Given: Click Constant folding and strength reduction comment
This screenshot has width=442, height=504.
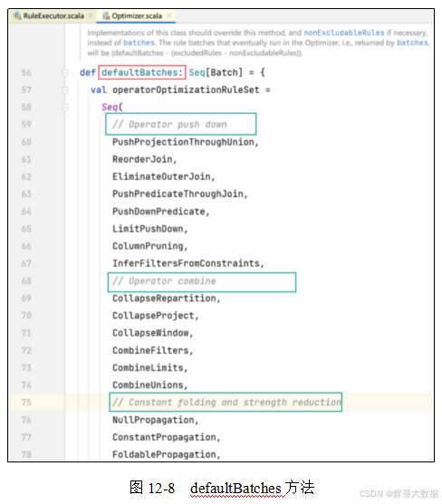Looking at the screenshot, I should (226, 403).
